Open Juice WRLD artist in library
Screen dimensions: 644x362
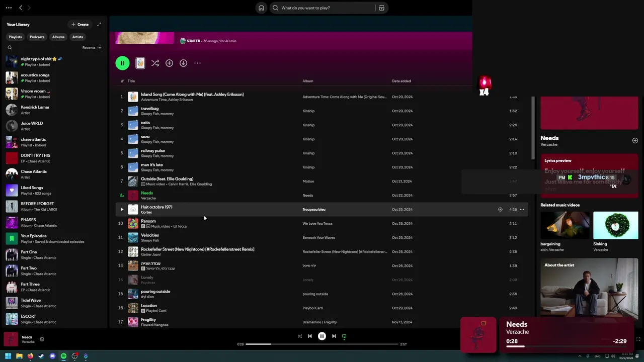tap(54, 126)
